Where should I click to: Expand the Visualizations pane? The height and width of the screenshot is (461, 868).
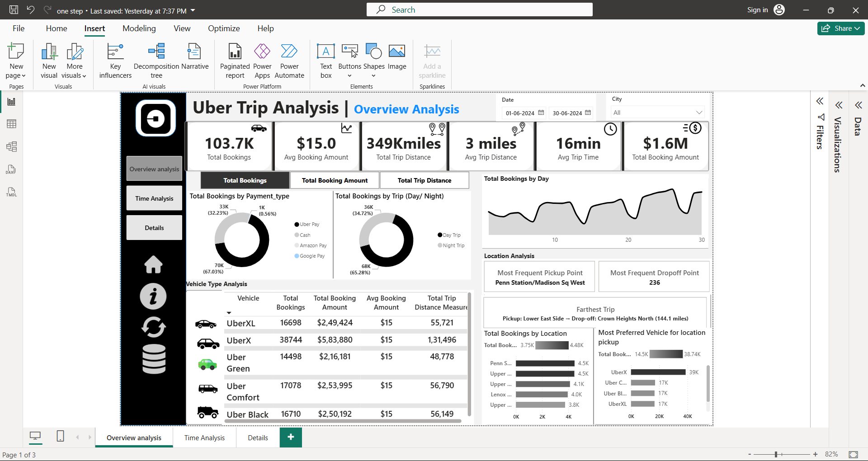click(839, 105)
